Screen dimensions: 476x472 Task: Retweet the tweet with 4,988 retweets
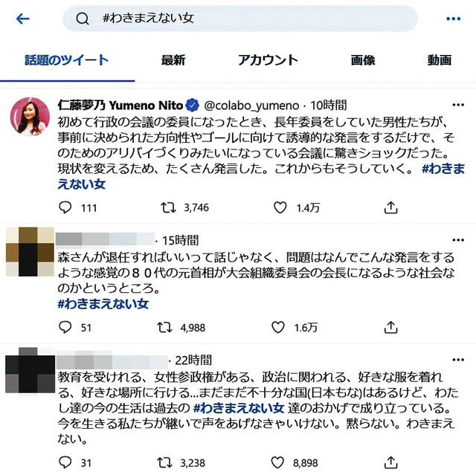point(165,327)
